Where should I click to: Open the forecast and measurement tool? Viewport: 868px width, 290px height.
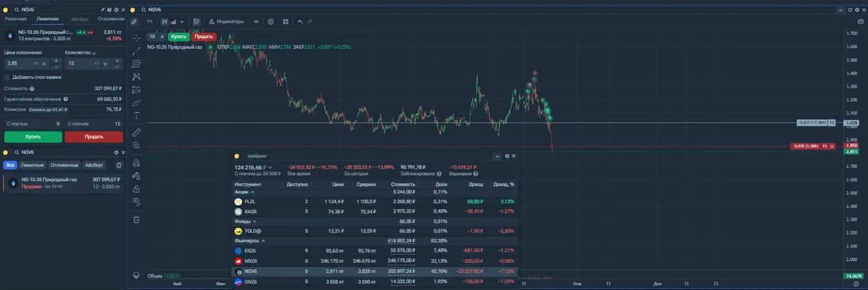(136, 89)
